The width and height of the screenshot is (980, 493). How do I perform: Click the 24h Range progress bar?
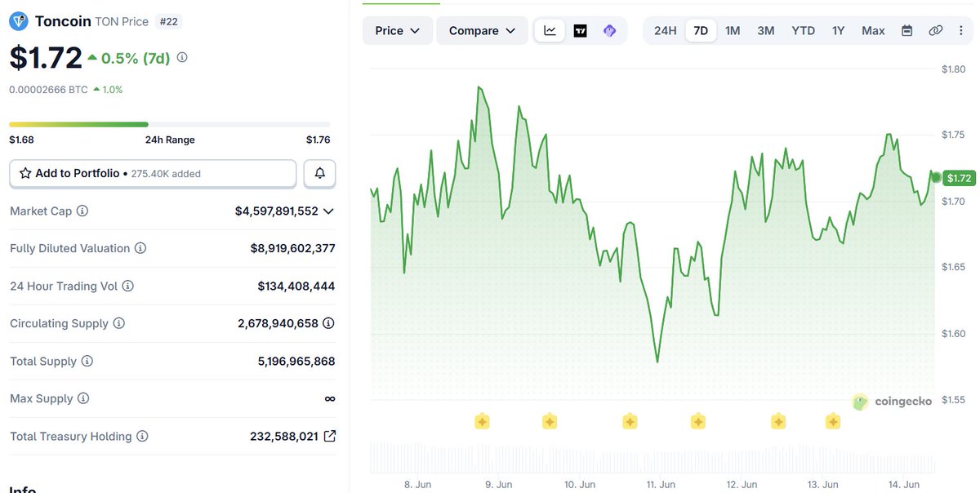[170, 124]
